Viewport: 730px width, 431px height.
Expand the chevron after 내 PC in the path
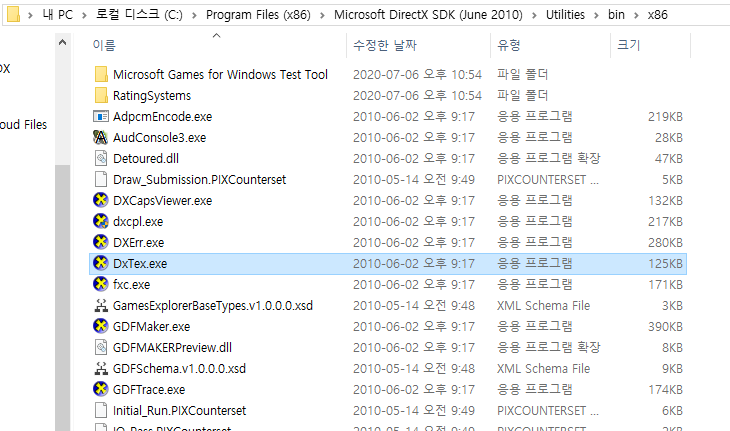click(84, 15)
